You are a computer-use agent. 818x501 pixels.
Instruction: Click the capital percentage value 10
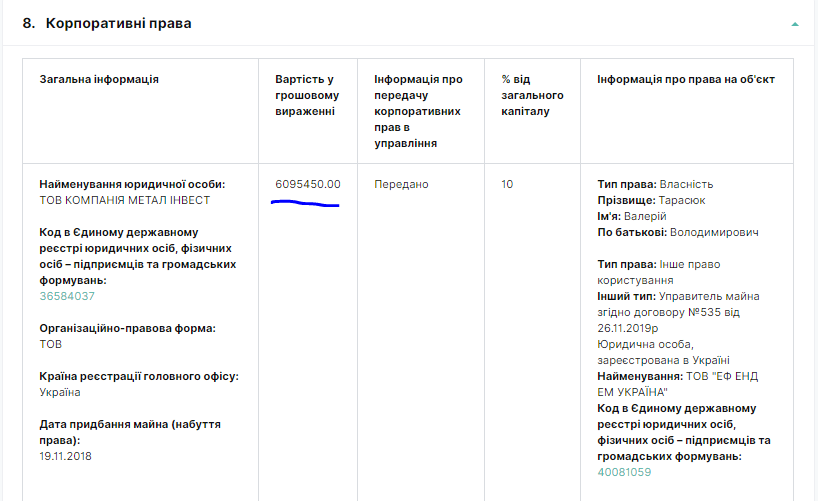pos(507,184)
